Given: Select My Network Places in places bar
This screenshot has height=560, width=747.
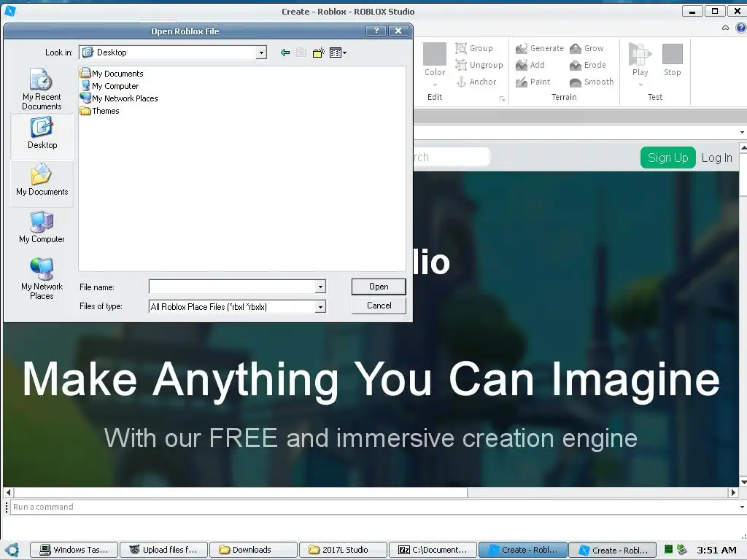Looking at the screenshot, I should (x=42, y=279).
